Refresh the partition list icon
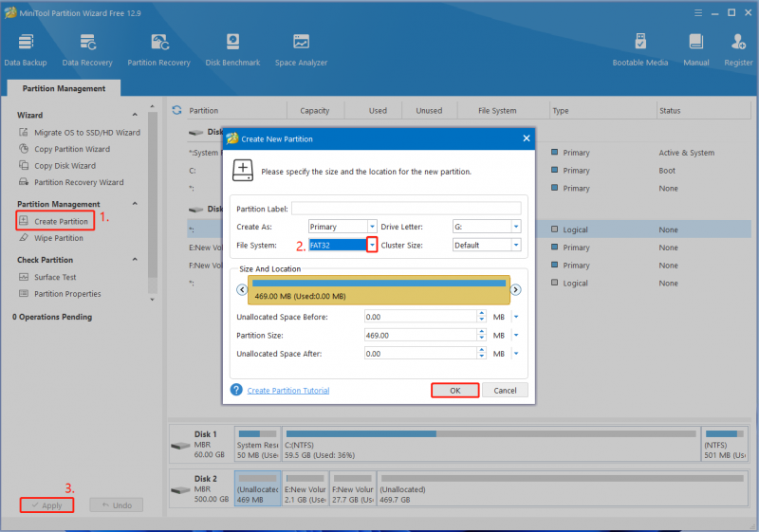Viewport: 759px width, 532px height. coord(177,110)
